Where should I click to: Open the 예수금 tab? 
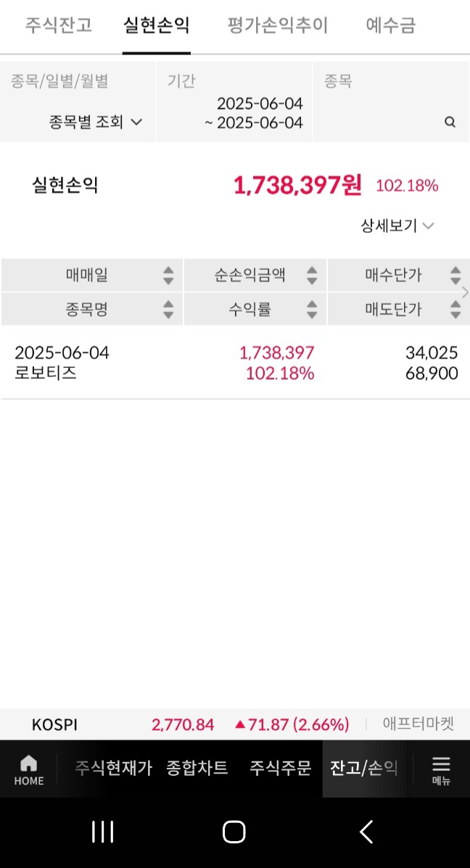click(x=391, y=26)
